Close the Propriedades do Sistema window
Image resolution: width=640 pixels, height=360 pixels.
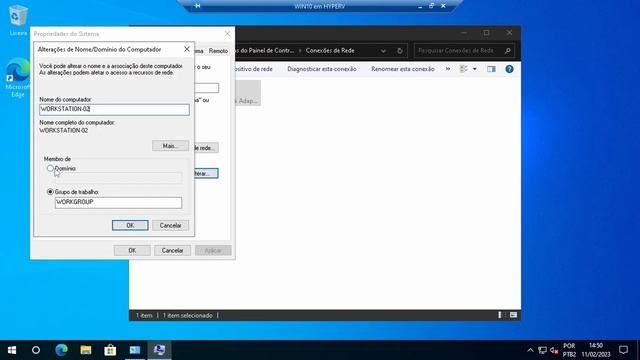coord(227,33)
